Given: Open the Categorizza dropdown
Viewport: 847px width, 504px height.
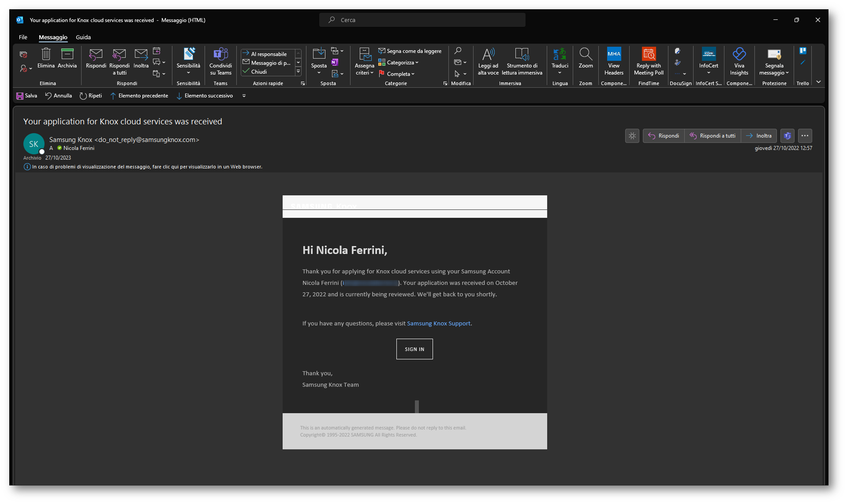Looking at the screenshot, I should click(x=398, y=63).
